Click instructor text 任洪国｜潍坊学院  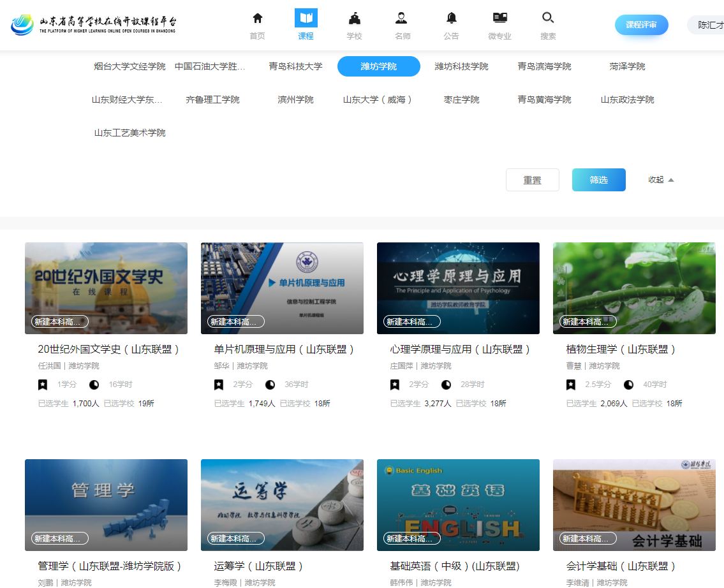tap(68, 366)
